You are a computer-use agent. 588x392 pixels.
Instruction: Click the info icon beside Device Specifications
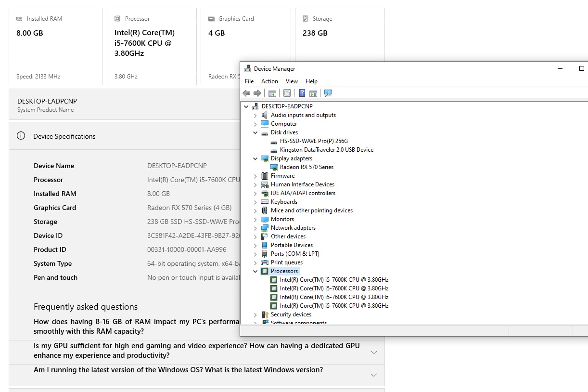(x=21, y=136)
